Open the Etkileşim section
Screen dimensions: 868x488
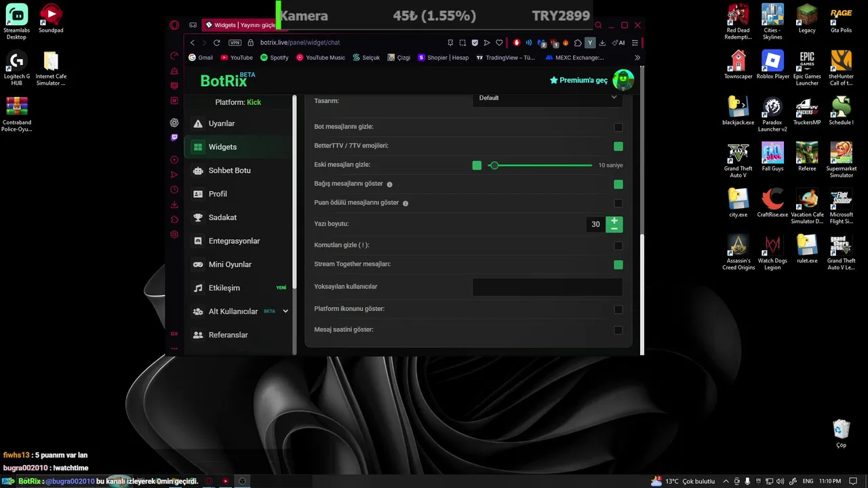click(238, 288)
